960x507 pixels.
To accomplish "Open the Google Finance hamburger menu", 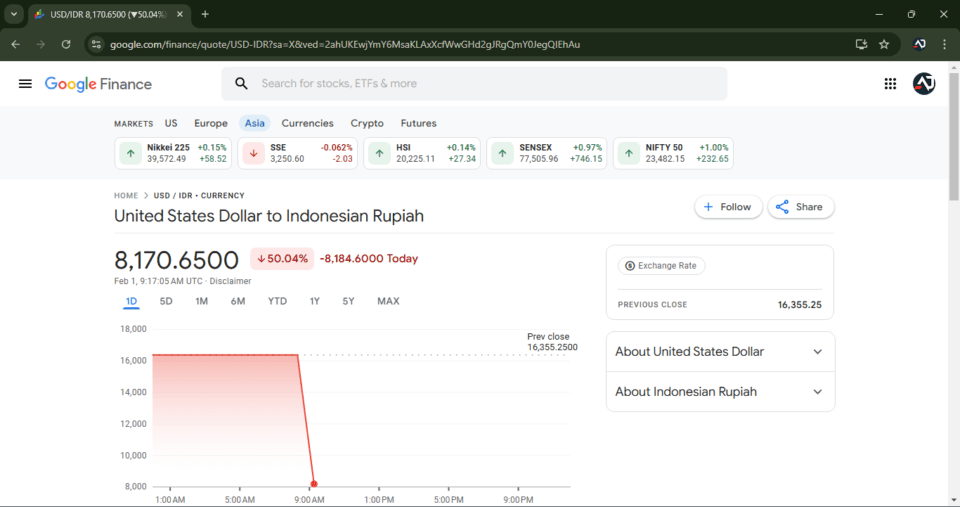I will pos(25,84).
